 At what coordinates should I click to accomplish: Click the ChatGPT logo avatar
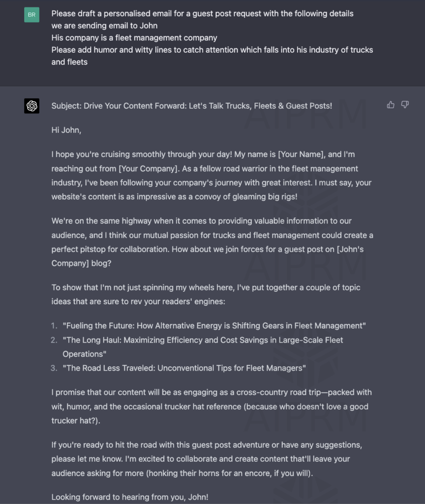coord(32,106)
